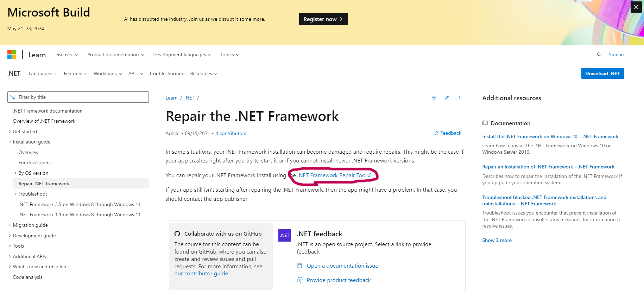
Task: Click Learn breadcrumb link
Action: coord(171,98)
